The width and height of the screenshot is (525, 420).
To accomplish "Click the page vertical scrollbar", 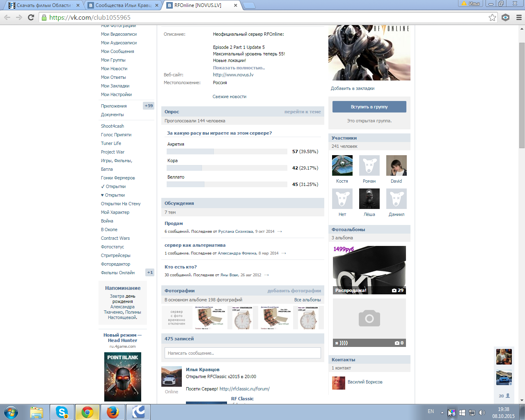I will point(522,96).
